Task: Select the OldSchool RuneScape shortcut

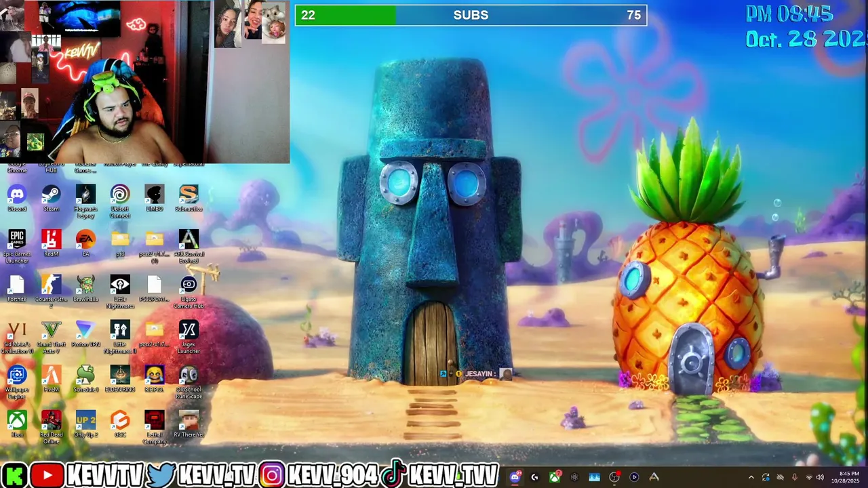Action: coord(189,383)
